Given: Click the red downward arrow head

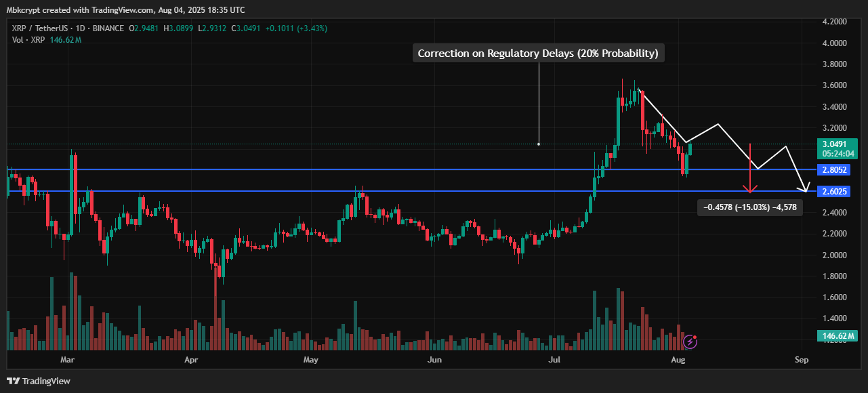Looking at the screenshot, I should (749, 189).
